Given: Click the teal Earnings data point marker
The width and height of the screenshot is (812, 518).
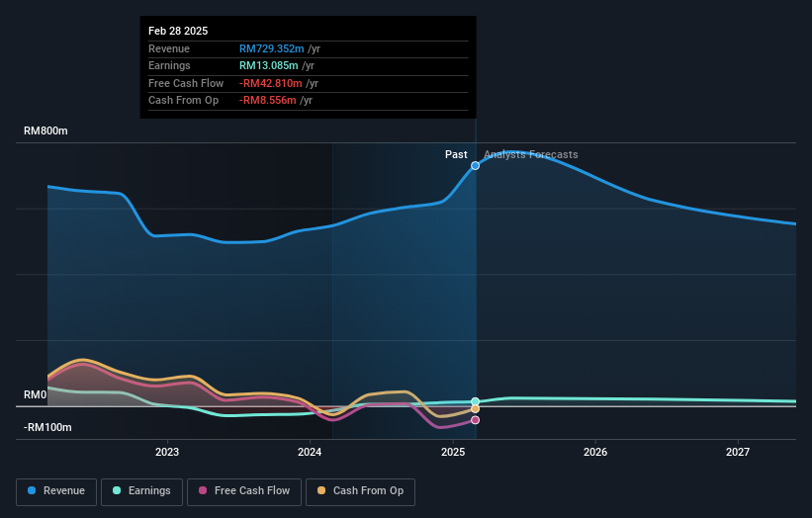Looking at the screenshot, I should coord(475,401).
